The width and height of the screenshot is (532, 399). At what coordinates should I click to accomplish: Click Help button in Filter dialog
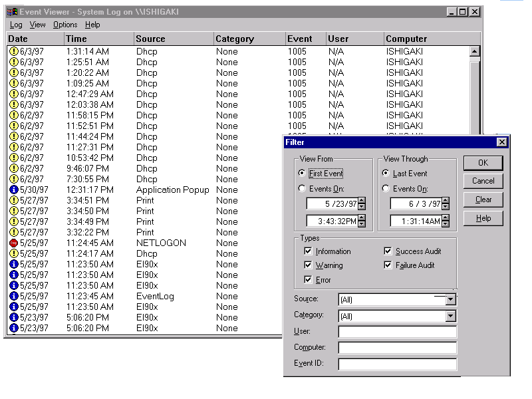(x=483, y=218)
